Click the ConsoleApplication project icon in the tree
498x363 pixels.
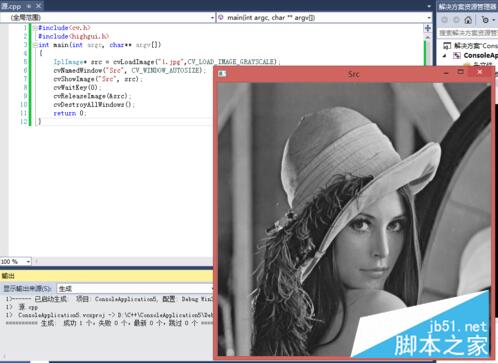[x=457, y=56]
